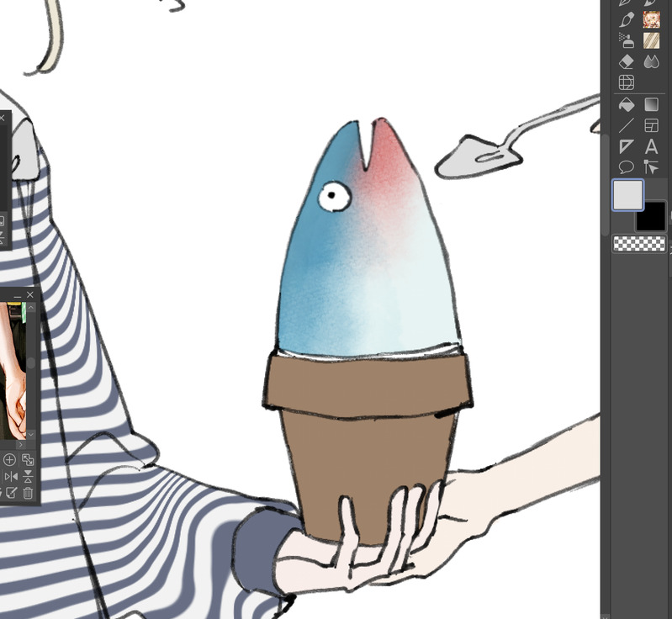This screenshot has height=619, width=672.
Task: Choose the pastel pattern brush thumbnail tool
Action: click(x=651, y=19)
